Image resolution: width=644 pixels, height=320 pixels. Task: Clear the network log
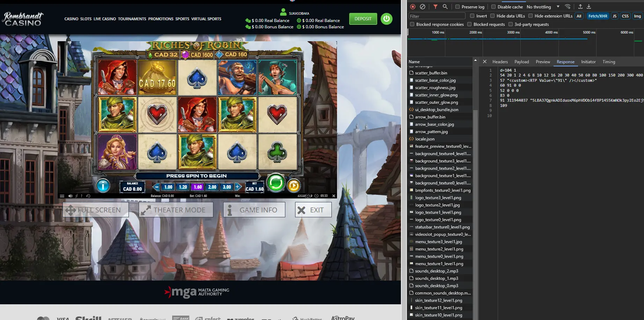pyautogui.click(x=423, y=7)
